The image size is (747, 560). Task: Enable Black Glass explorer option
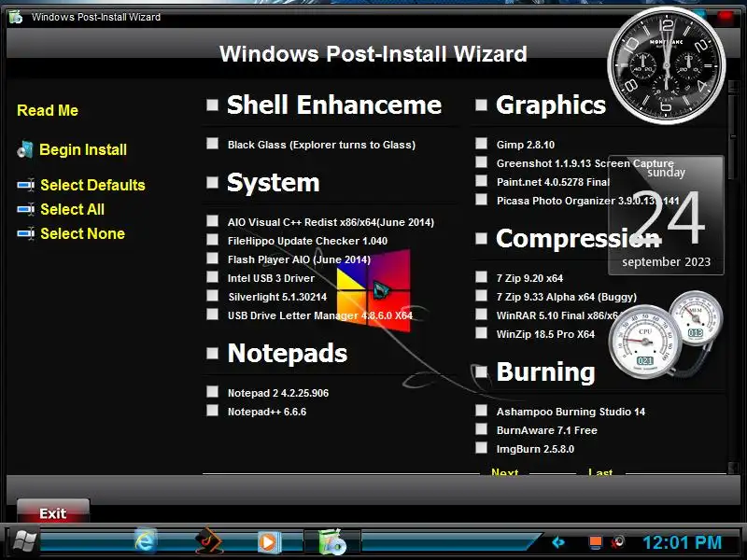[x=213, y=144]
